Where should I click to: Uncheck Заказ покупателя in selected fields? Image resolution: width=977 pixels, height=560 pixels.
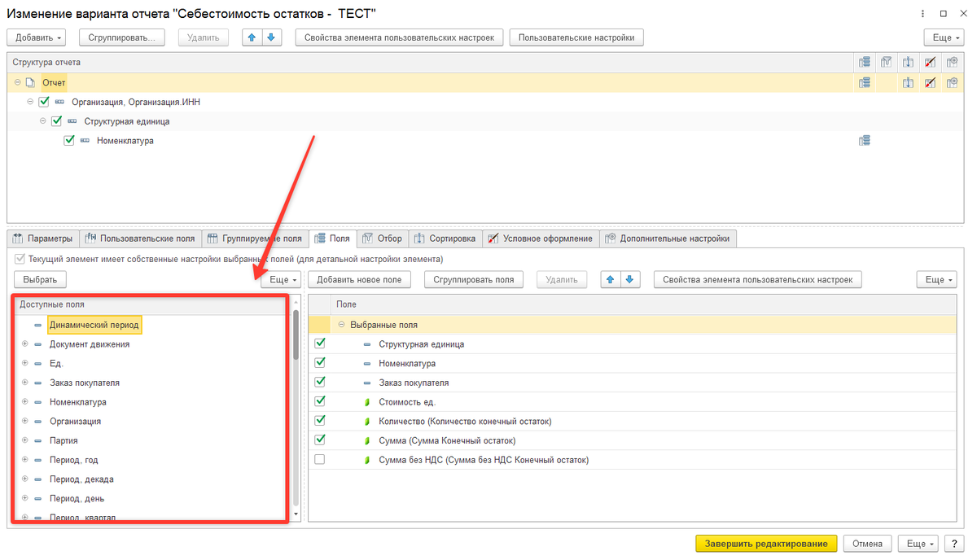click(320, 383)
